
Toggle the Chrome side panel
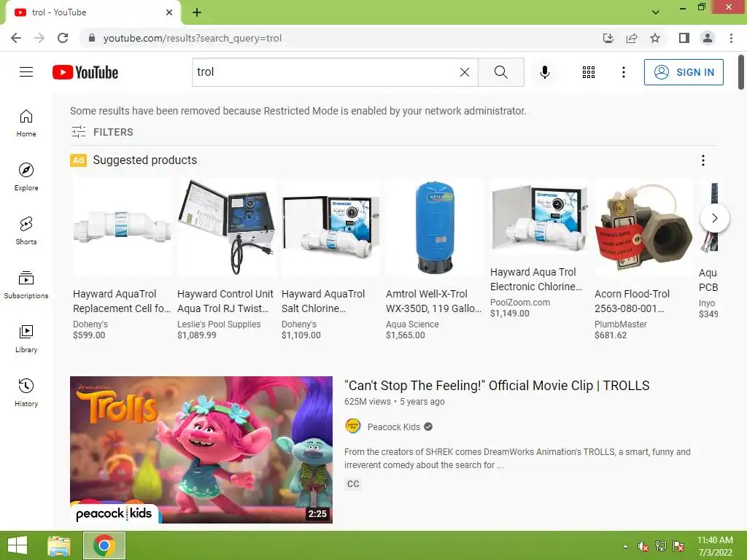click(684, 38)
